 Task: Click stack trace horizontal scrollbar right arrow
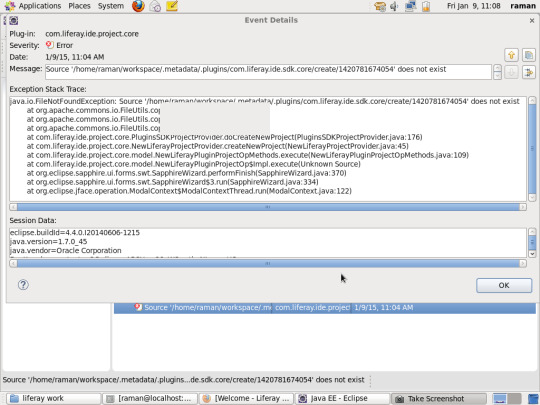tap(523, 207)
